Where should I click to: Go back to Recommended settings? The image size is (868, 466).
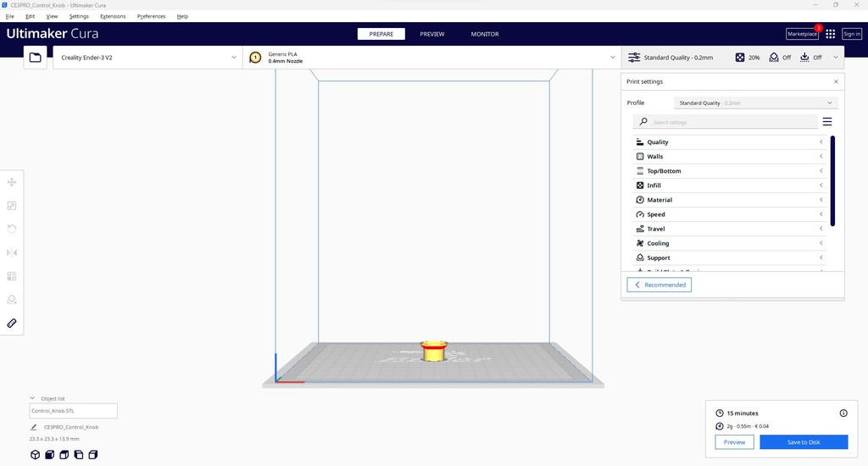point(659,285)
